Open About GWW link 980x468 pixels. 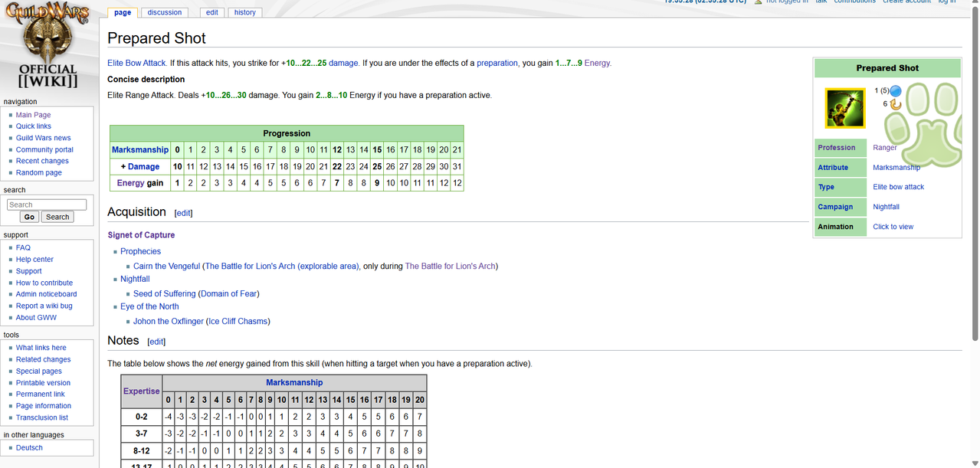(x=36, y=317)
